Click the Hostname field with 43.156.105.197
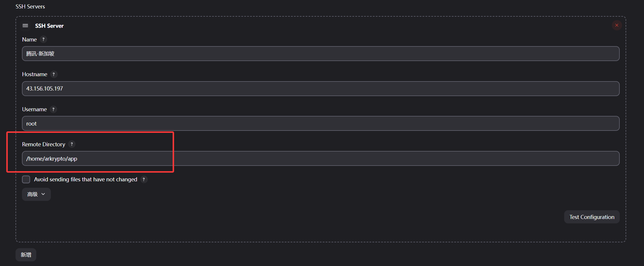 point(321,89)
